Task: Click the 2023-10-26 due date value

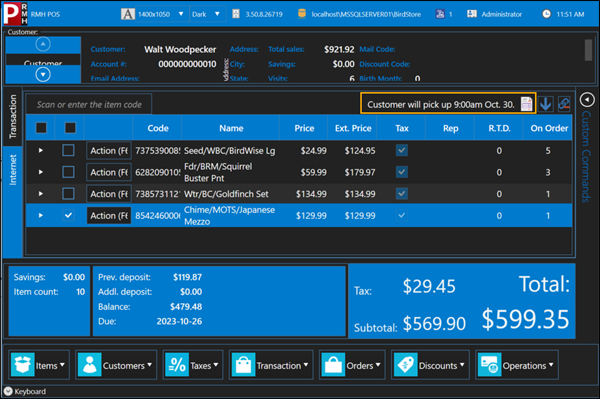Action: pyautogui.click(x=179, y=321)
